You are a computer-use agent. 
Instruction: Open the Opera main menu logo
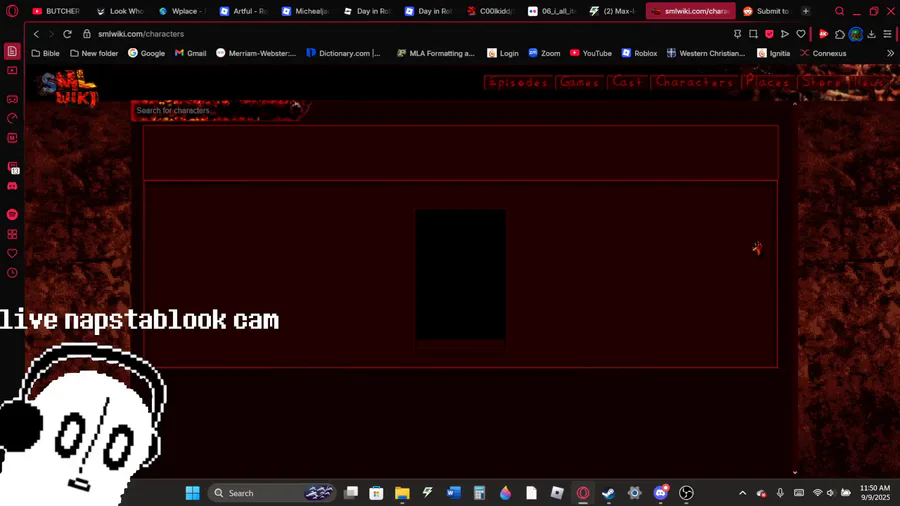coord(12,11)
